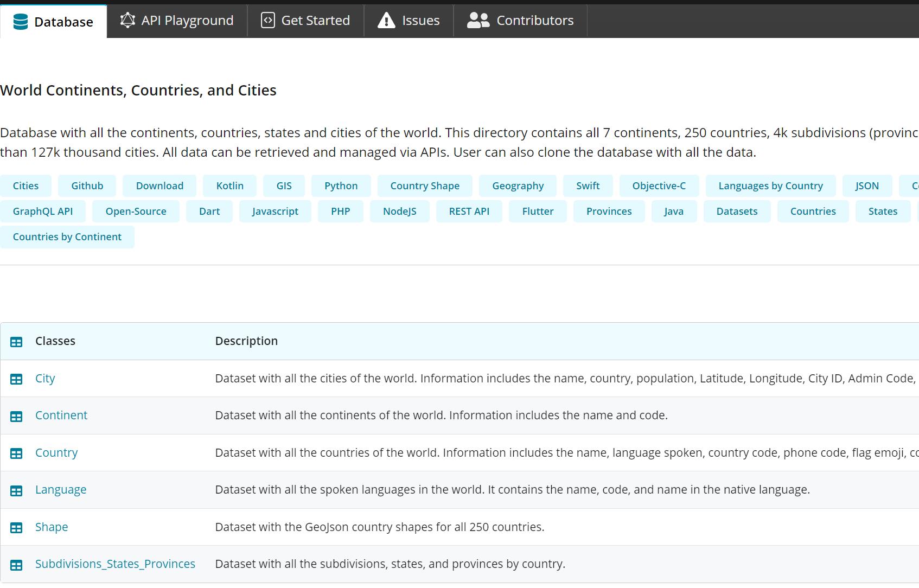Click the table icon beside Shape

[x=16, y=527]
